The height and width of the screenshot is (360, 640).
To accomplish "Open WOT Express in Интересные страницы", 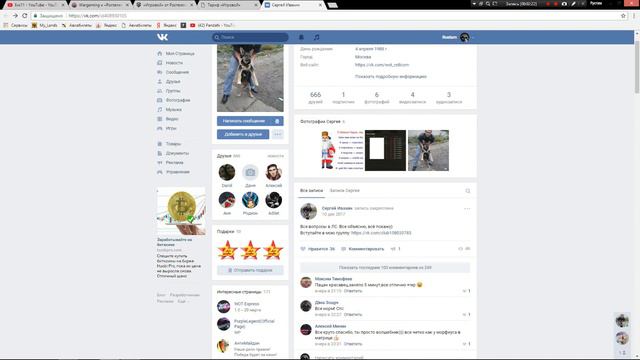I will [247, 304].
